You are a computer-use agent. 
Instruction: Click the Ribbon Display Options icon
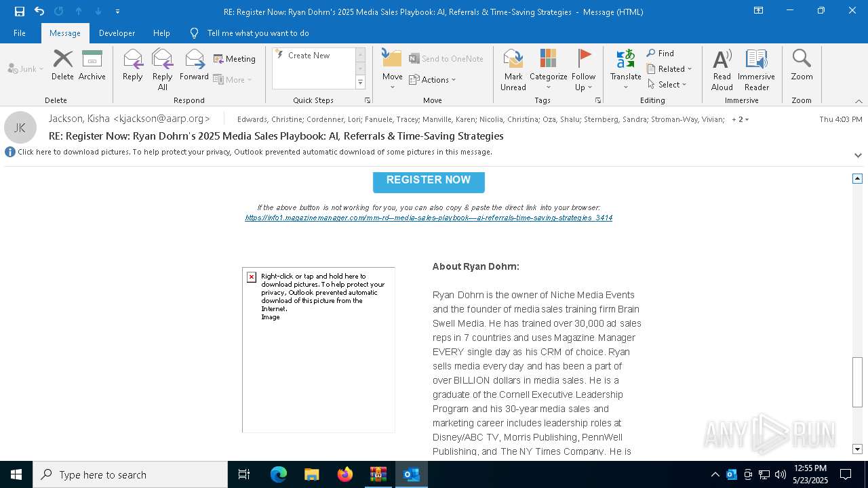pos(758,11)
